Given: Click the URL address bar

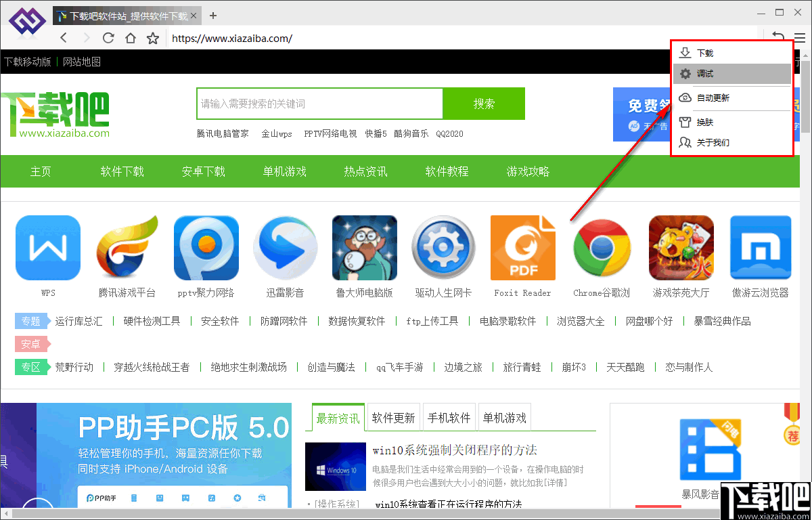Looking at the screenshot, I should tap(462, 39).
